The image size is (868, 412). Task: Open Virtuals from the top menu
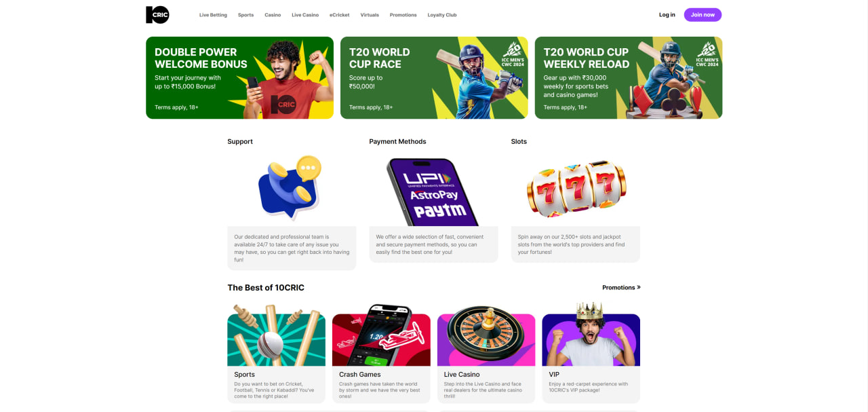pos(370,15)
